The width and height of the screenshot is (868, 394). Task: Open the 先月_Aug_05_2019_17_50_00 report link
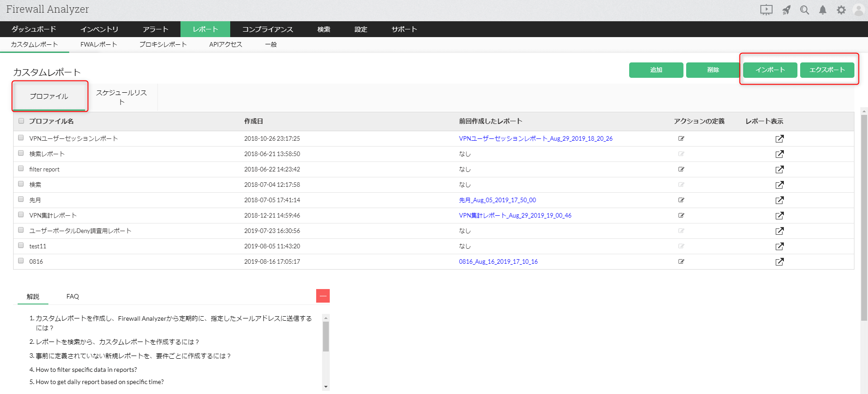pos(497,200)
